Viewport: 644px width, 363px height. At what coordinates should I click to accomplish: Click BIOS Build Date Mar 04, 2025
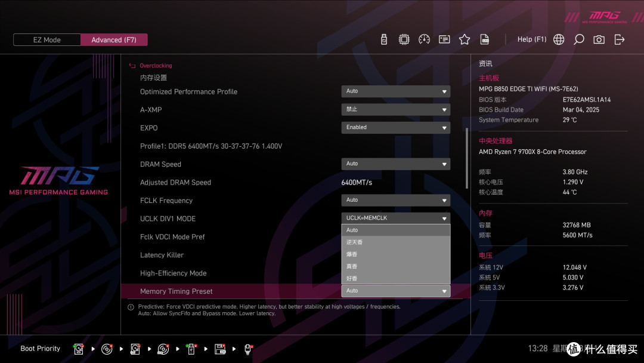click(x=581, y=110)
